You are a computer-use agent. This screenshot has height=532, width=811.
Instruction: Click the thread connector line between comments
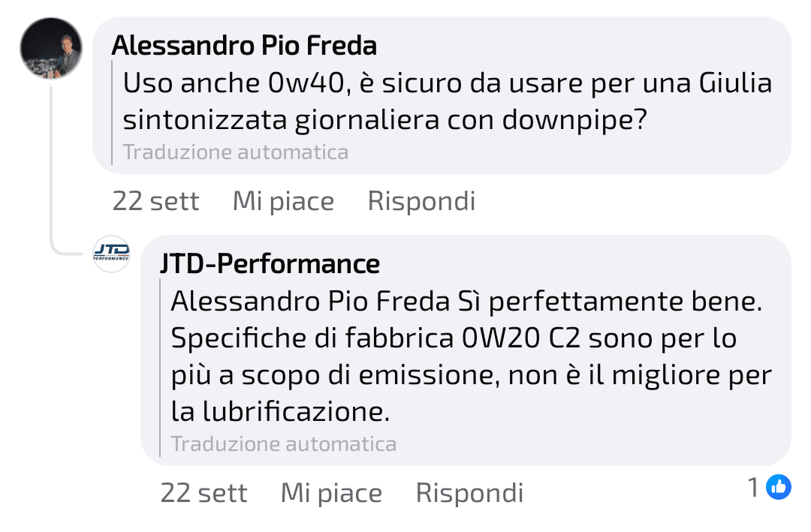[52, 165]
